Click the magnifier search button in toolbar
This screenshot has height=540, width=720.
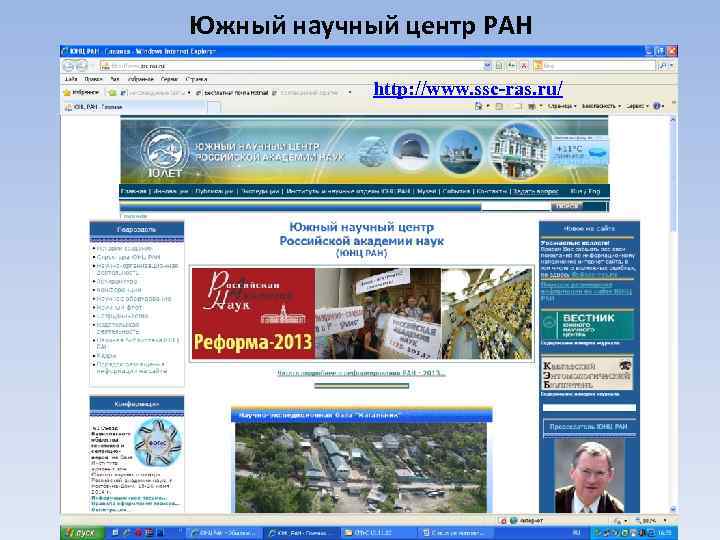pyautogui.click(x=663, y=66)
